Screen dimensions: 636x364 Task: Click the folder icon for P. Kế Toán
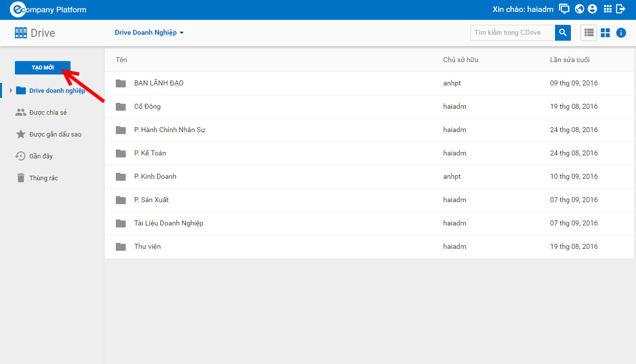(x=121, y=153)
